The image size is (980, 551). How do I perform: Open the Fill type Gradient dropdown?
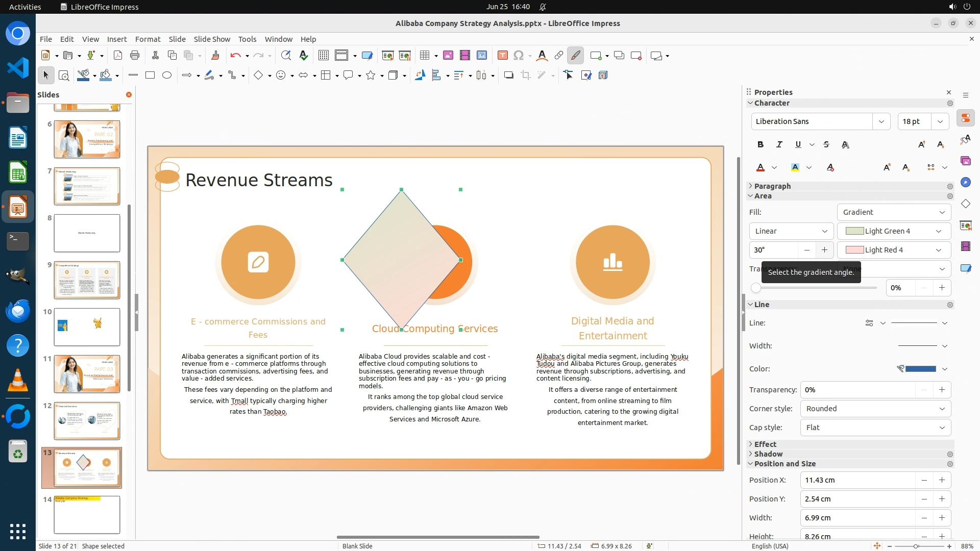pos(893,212)
